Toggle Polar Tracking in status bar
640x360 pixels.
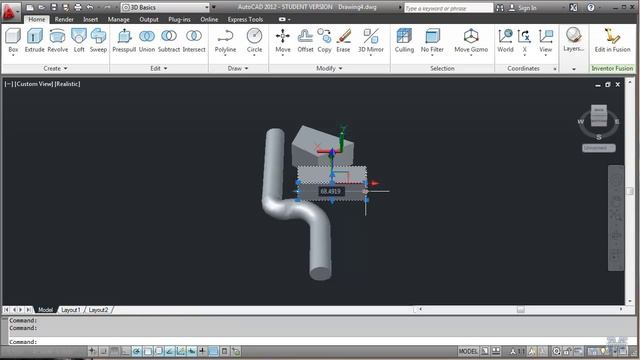tap(137, 351)
